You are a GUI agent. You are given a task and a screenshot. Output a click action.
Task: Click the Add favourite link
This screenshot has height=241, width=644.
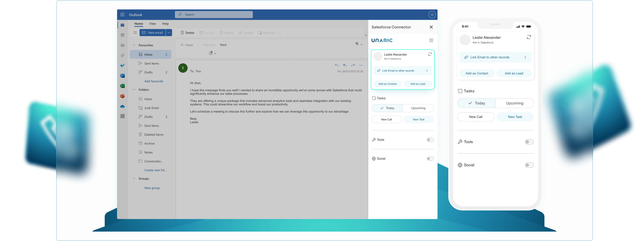click(154, 81)
